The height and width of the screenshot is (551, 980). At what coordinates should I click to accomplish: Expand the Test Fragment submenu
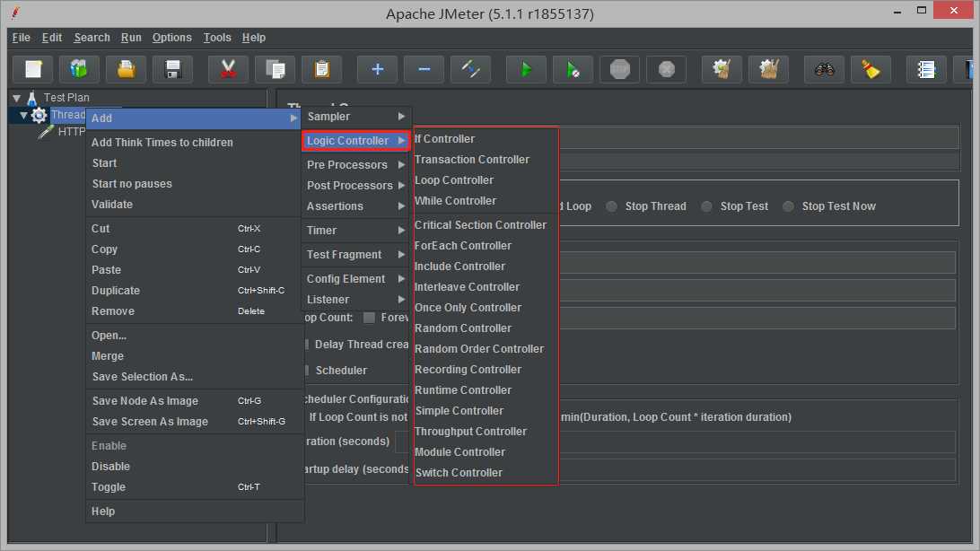pos(355,255)
